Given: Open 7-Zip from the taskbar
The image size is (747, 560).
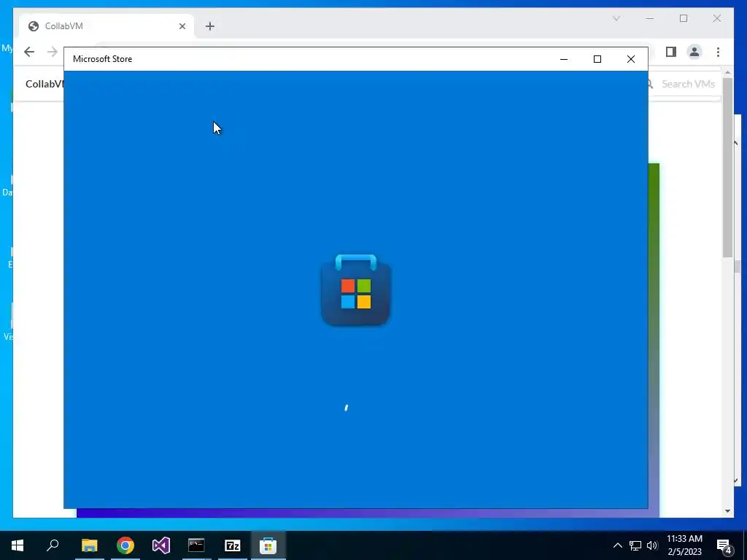Looking at the screenshot, I should (233, 545).
